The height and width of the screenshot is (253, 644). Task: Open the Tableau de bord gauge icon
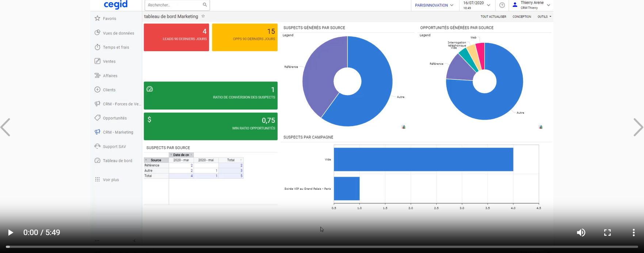97,161
